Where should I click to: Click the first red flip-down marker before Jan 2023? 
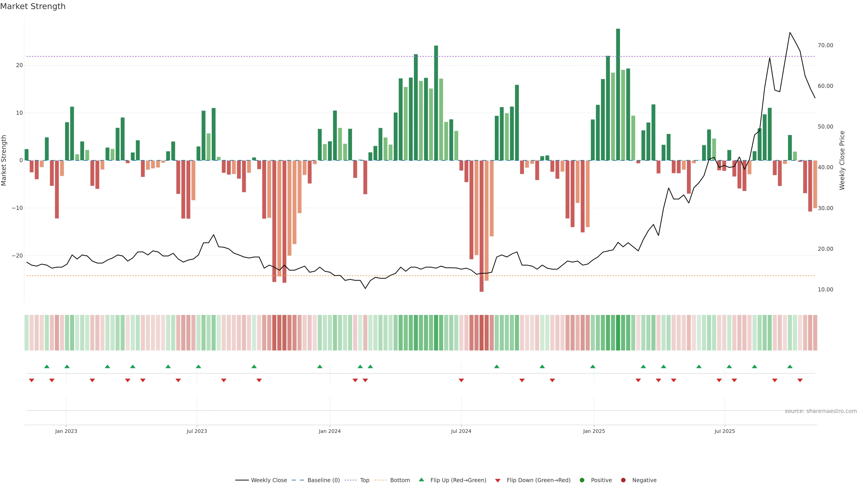click(x=32, y=380)
